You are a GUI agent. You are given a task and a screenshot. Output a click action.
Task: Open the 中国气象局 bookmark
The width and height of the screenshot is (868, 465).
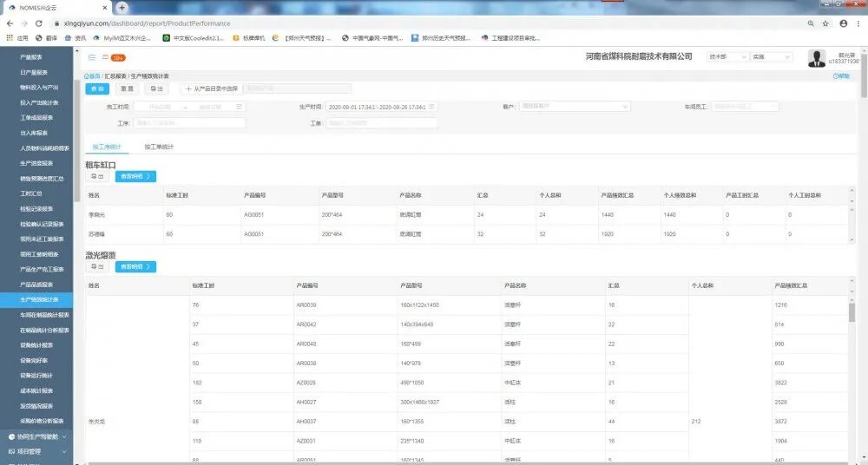(x=373, y=38)
